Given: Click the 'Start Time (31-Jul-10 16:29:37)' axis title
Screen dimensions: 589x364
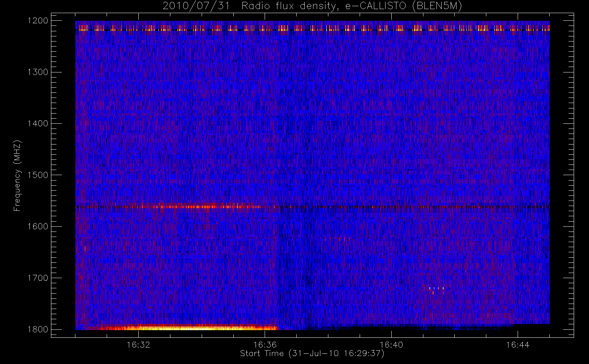Looking at the screenshot, I should [x=312, y=353].
